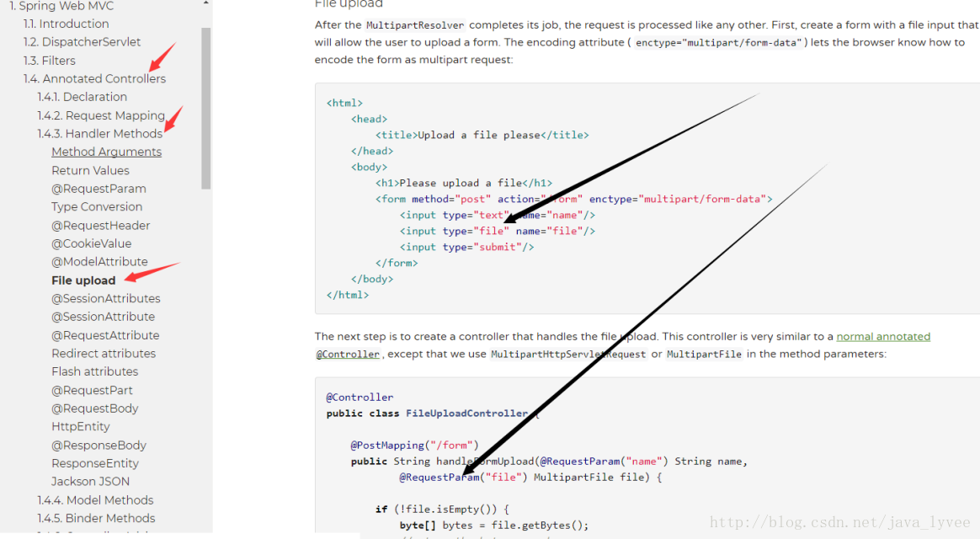Go to Return Values topic

(x=90, y=171)
